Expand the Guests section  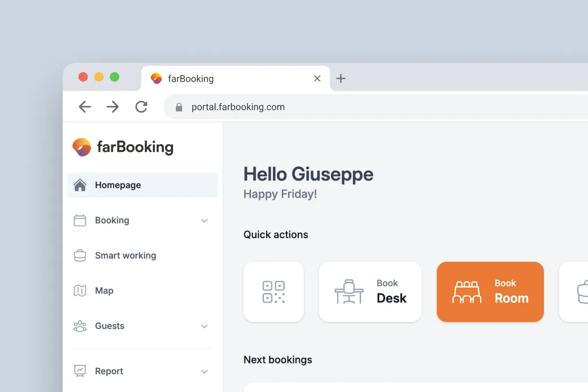point(204,326)
